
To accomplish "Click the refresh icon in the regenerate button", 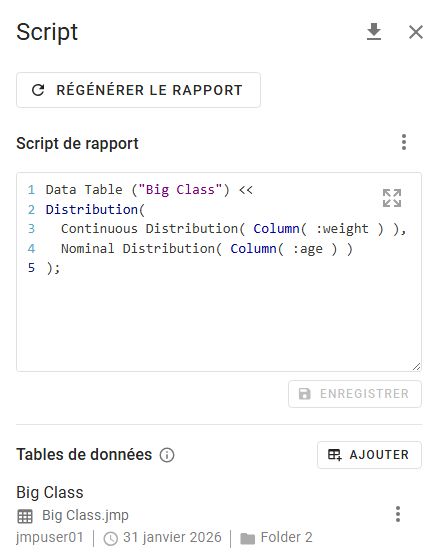I will [38, 90].
